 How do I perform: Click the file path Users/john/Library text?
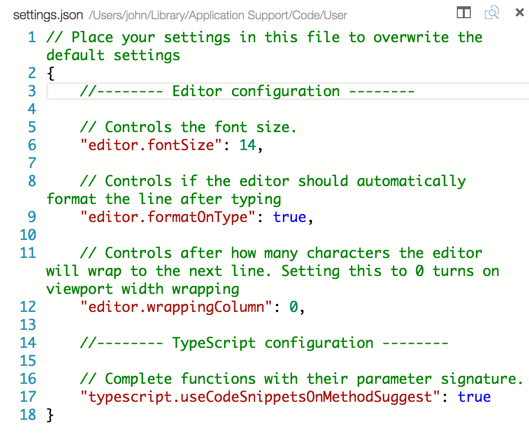click(218, 16)
